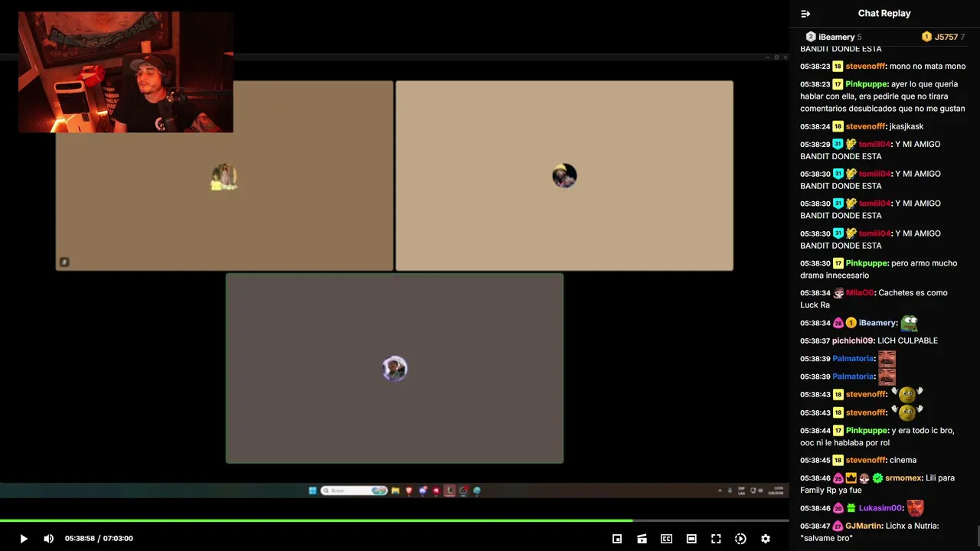980x551 pixels.
Task: Jump to timestamp 05:38:45
Action: 815,460
